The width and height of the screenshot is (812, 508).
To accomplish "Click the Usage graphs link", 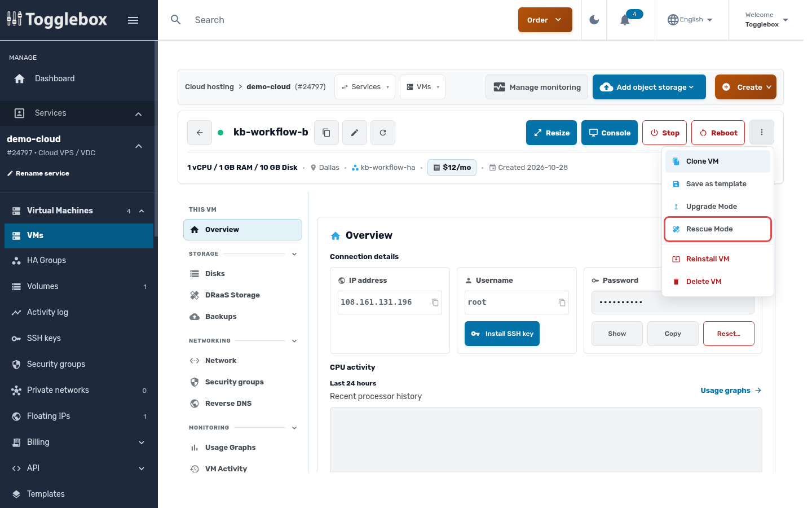I will [731, 391].
